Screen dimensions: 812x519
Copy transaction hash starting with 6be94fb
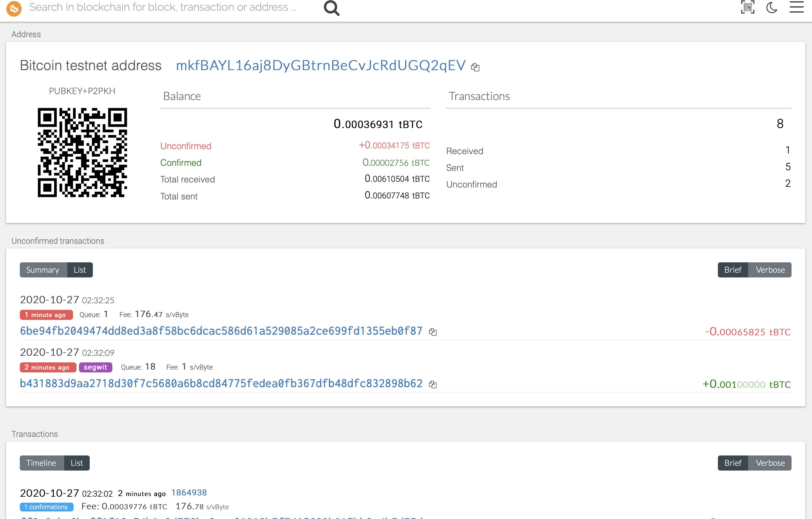[x=433, y=332]
